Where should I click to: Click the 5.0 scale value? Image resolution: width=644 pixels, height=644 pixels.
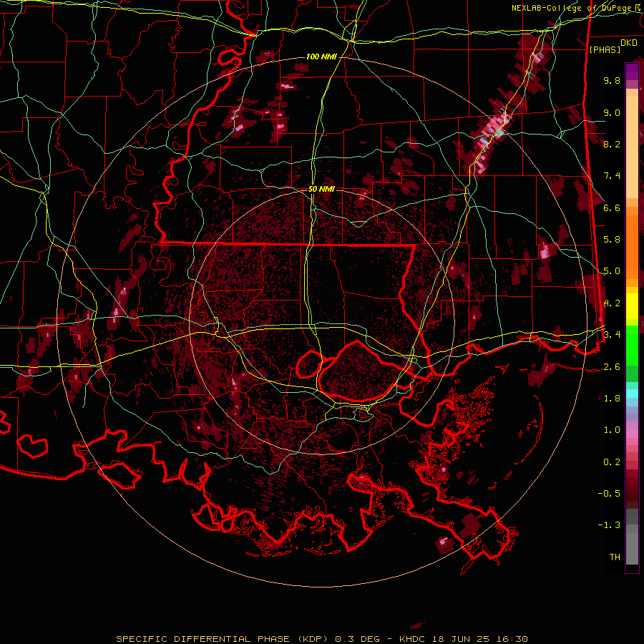(x=612, y=271)
